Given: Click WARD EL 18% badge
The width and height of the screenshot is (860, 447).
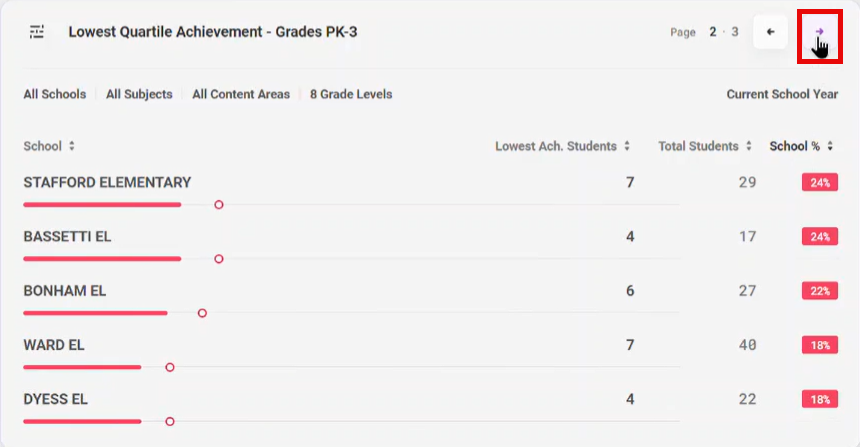Looking at the screenshot, I should coord(820,345).
